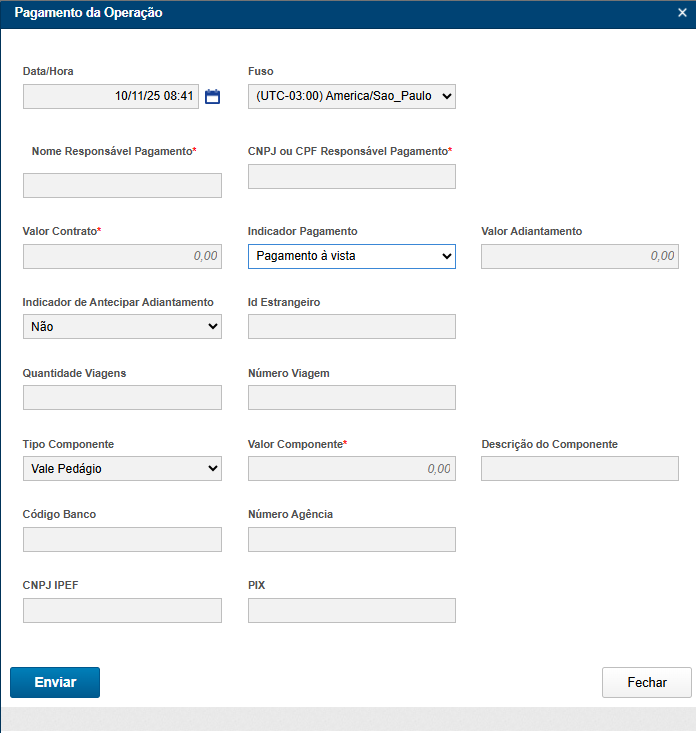Click the Enviar button
Image resolution: width=696 pixels, height=733 pixels.
tap(55, 682)
